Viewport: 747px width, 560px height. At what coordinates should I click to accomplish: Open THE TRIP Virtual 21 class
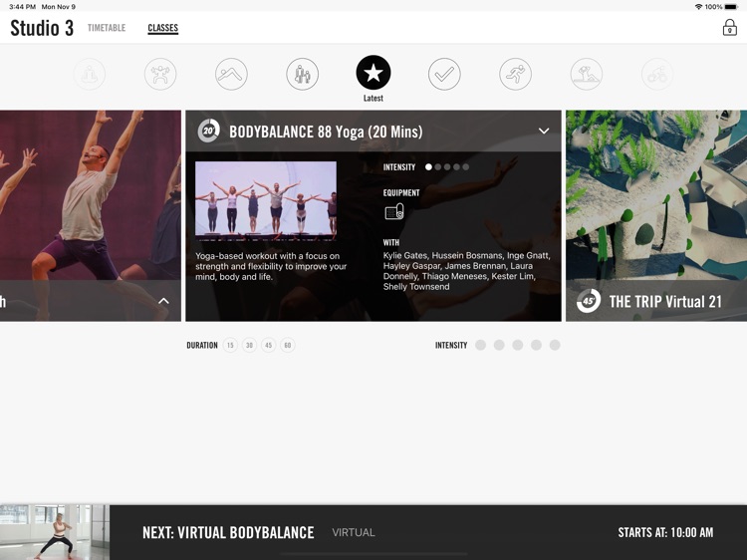click(x=665, y=301)
